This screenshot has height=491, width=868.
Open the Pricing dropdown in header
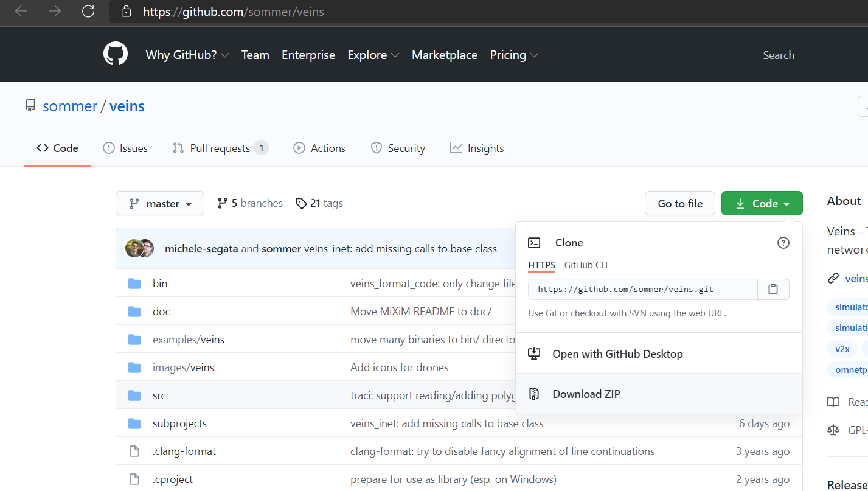[x=514, y=55]
